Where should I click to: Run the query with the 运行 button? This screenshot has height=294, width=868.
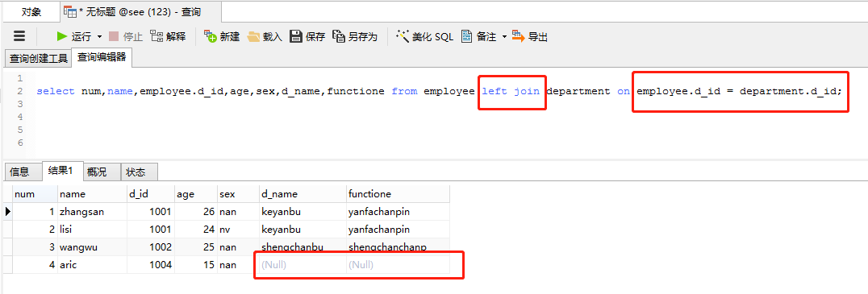pyautogui.click(x=74, y=36)
